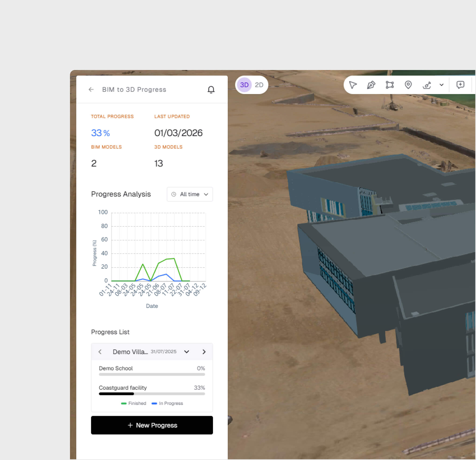476x460 pixels.
Task: Go back with the left arrow
Action: click(x=91, y=90)
